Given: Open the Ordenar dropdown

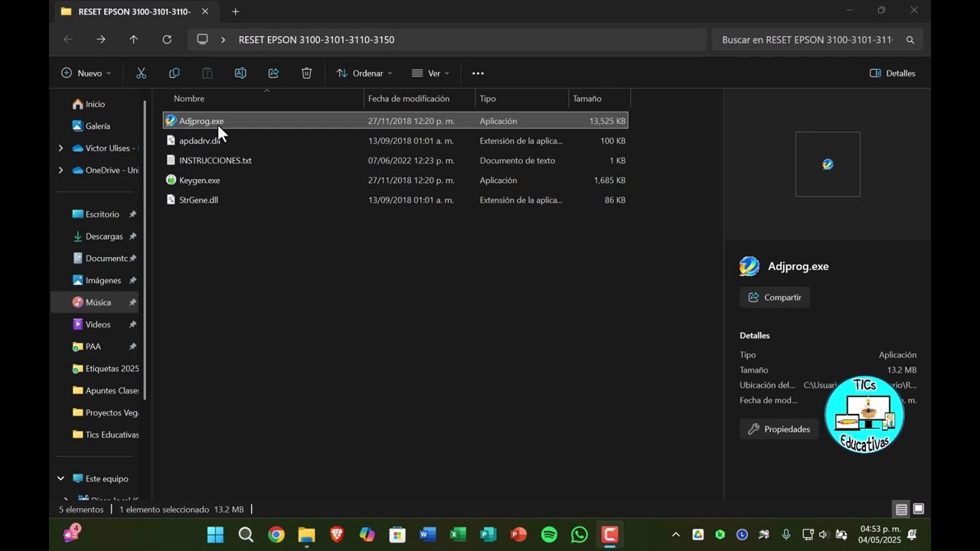Looking at the screenshot, I should [x=364, y=73].
